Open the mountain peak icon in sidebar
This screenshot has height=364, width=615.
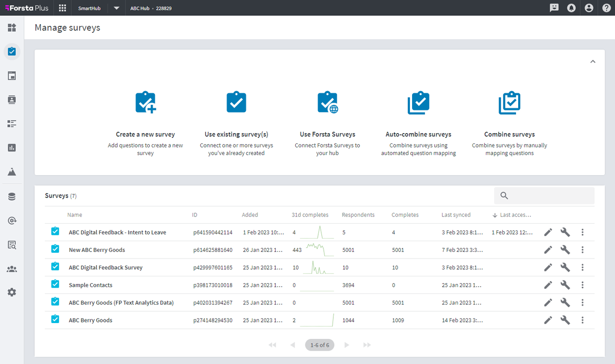[12, 172]
